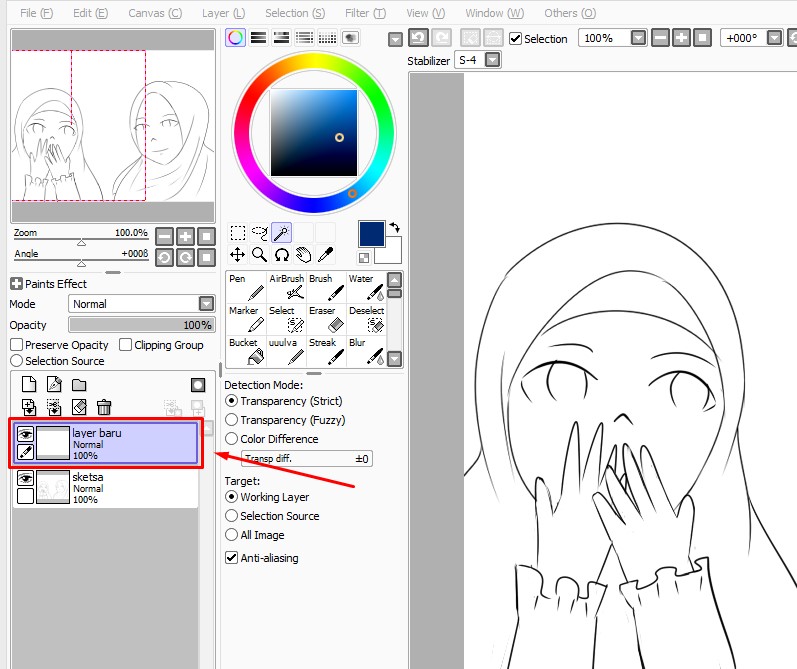
Task: Select Transparency (Fuzzy) detection mode
Action: 231,420
